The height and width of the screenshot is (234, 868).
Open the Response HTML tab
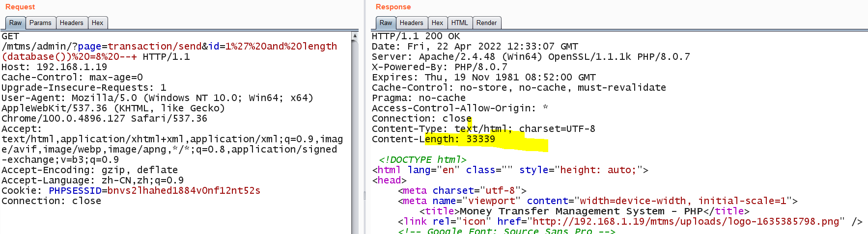tap(460, 23)
